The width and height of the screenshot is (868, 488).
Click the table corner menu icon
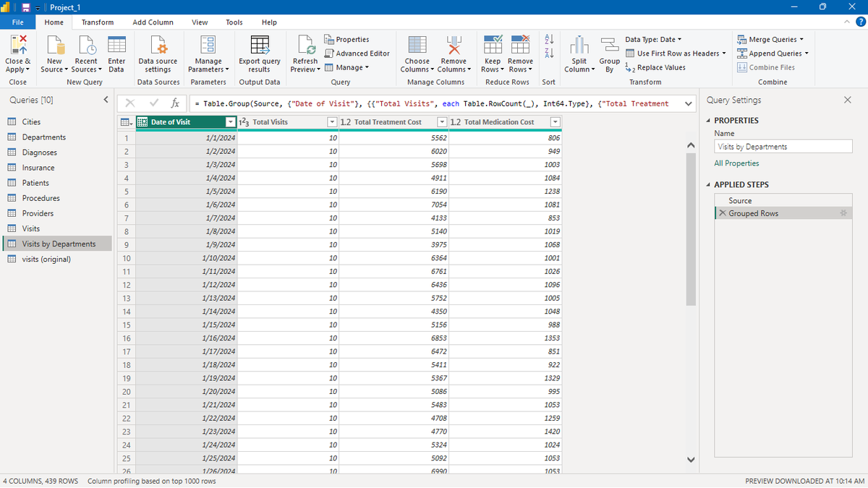pyautogui.click(x=126, y=122)
